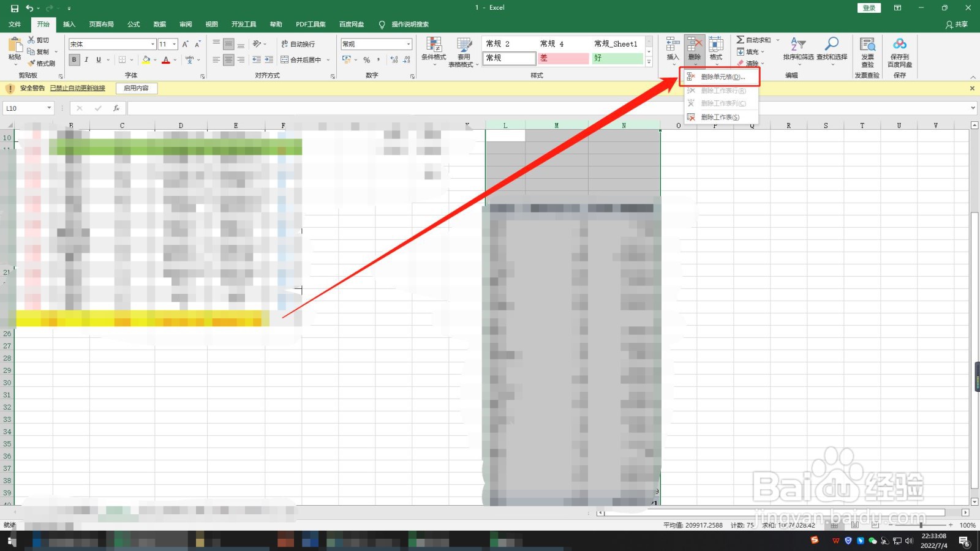Click the red font color swatch
Screen dimensions: 980x551
pos(166,60)
